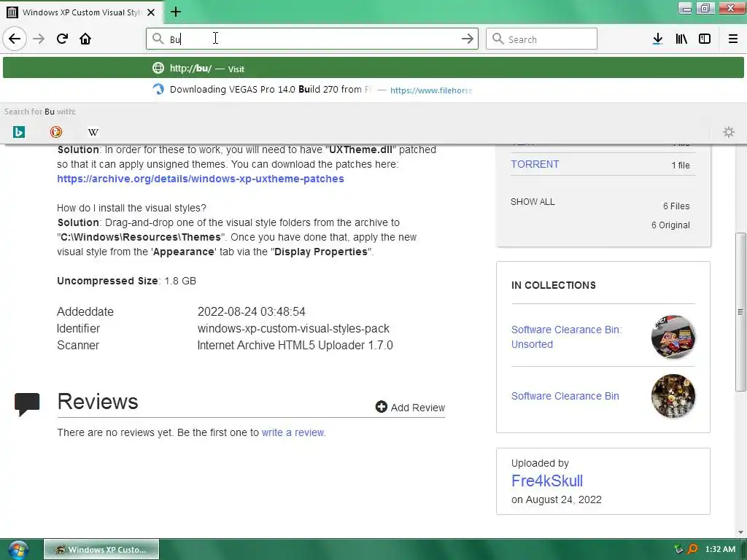Viewport: 747px width, 560px height.
Task: Select the Windows XP Custo... taskbar button
Action: [101, 550]
